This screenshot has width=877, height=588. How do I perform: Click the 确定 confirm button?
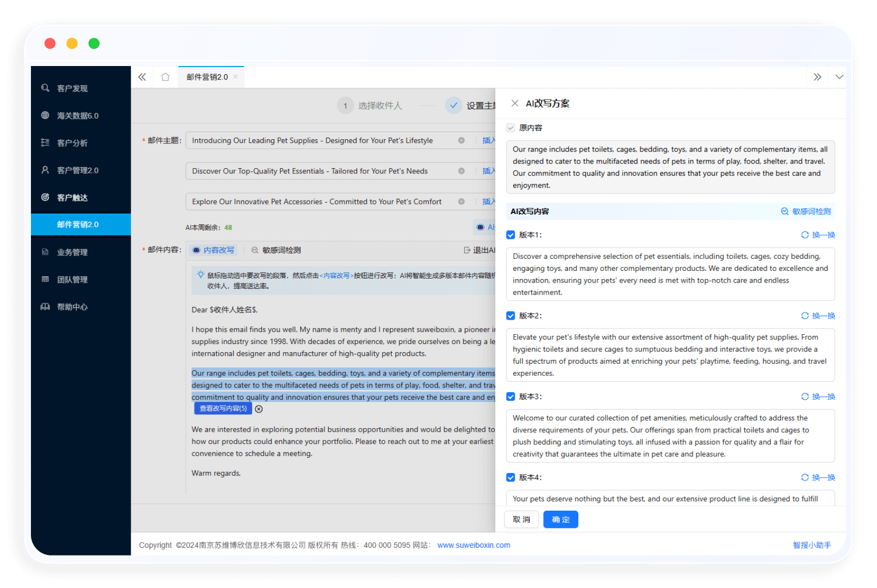560,519
